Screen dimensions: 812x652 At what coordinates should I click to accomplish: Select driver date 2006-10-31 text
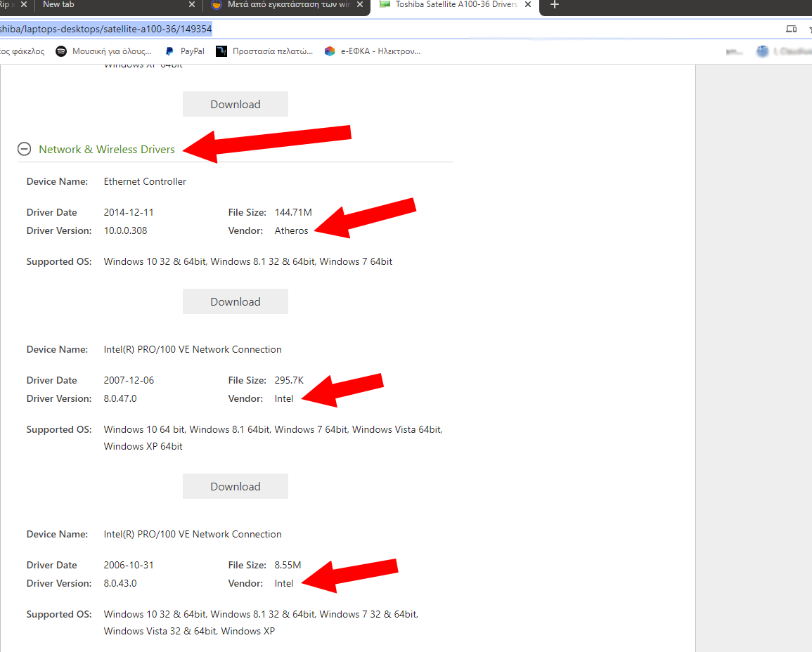point(129,565)
